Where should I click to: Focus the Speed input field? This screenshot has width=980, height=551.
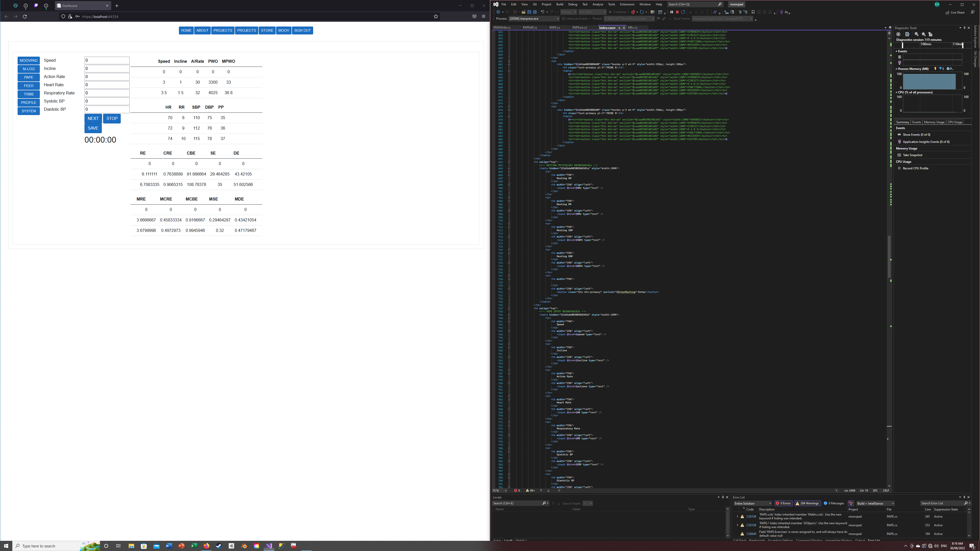(107, 60)
